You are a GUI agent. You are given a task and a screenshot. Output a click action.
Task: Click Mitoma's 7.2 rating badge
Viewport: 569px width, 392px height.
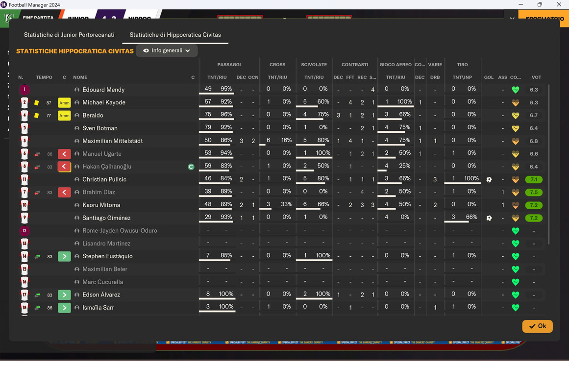pyautogui.click(x=533, y=205)
